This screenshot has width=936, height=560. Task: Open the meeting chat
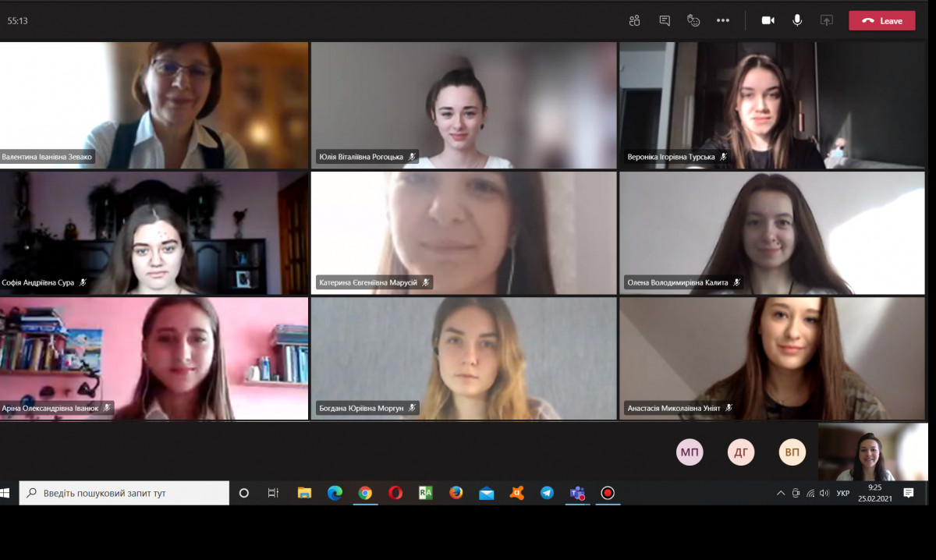point(665,21)
